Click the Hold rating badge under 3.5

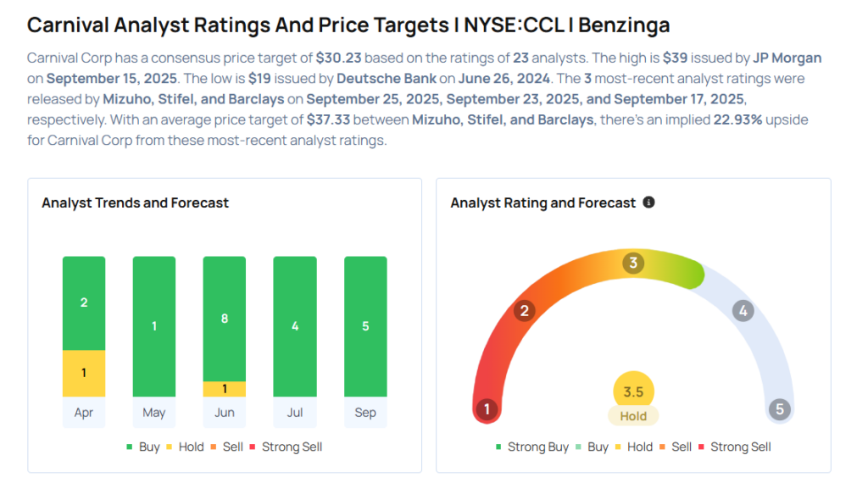tap(633, 416)
